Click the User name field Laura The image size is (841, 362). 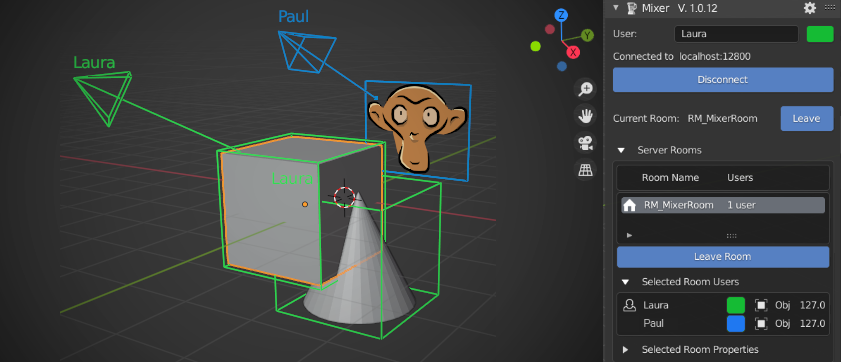click(x=736, y=34)
